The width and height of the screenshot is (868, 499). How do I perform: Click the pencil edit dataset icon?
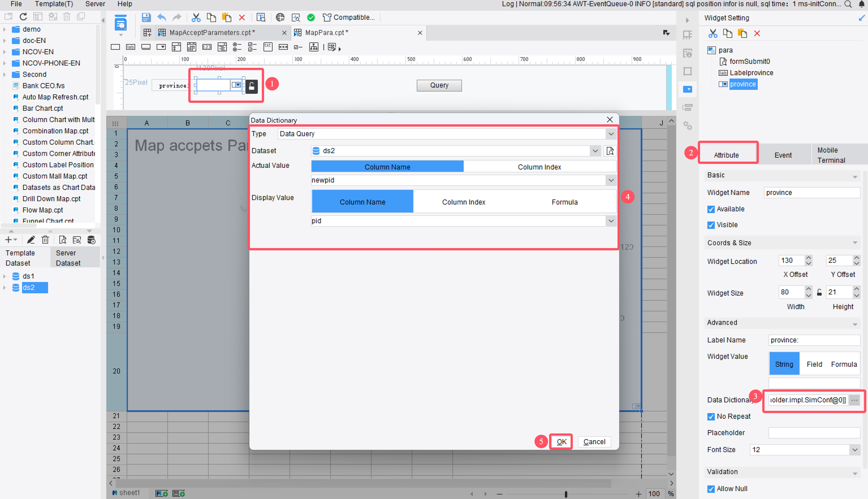[31, 240]
